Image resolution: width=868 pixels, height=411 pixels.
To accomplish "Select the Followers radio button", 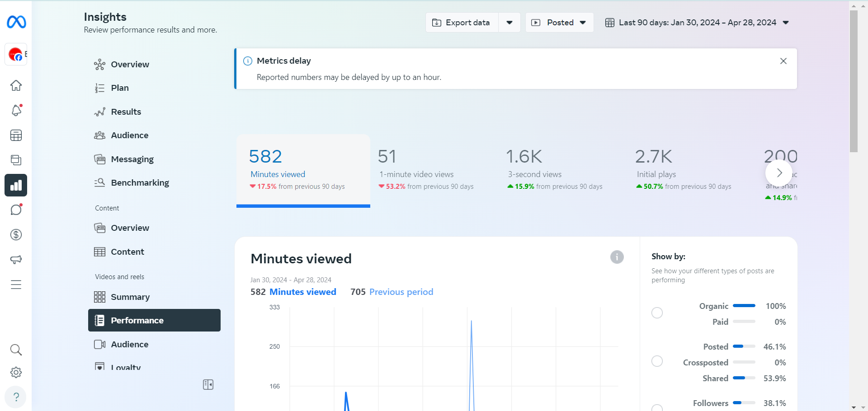I will coord(657,407).
